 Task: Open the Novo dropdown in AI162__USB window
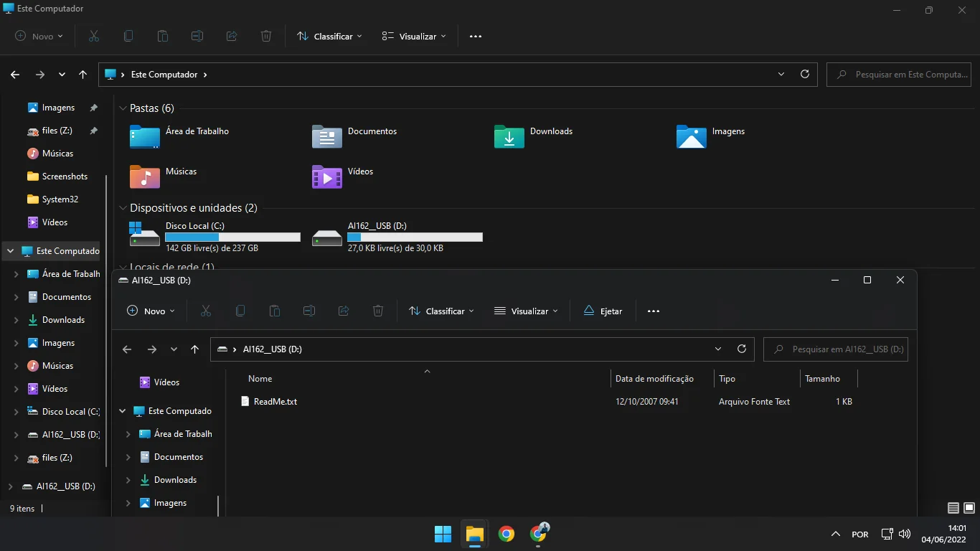[x=151, y=311]
